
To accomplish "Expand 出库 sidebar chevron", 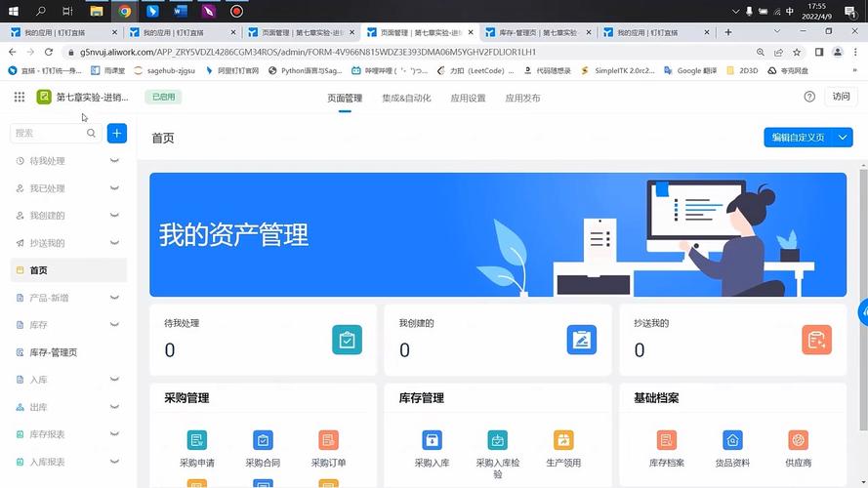I will point(114,407).
